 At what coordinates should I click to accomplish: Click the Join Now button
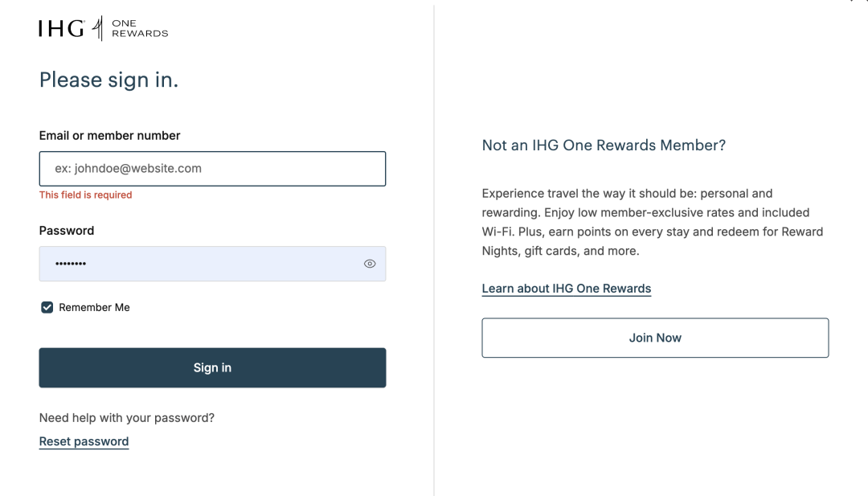pos(656,338)
